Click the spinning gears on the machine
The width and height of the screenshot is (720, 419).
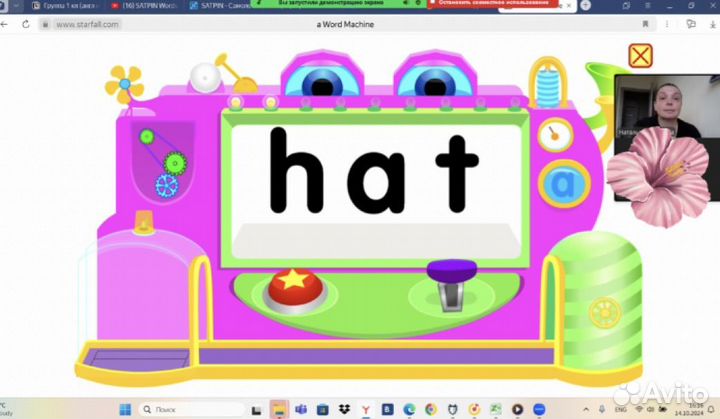click(x=165, y=162)
